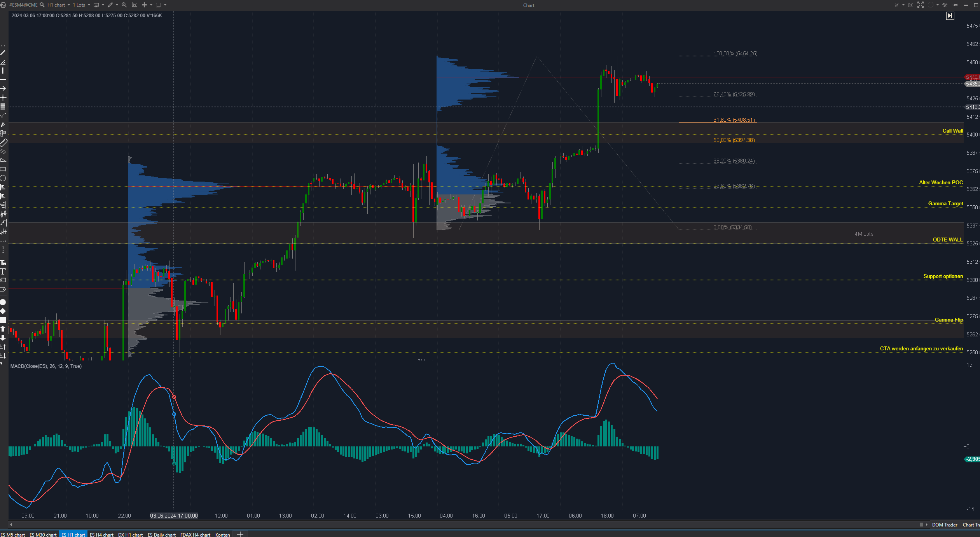Select the ellipse drawing tool
Screen dimensions: 980x537
3,178
